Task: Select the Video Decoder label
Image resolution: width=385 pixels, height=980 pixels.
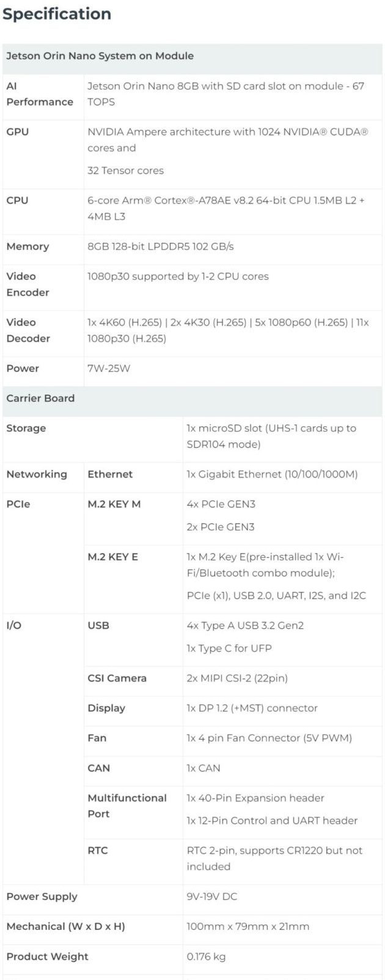Action: [x=28, y=330]
